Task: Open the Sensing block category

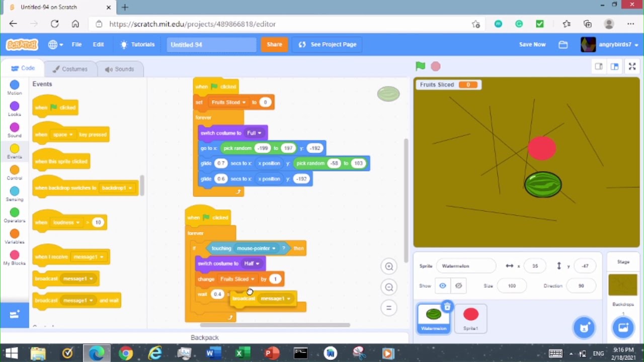Action: [15, 194]
